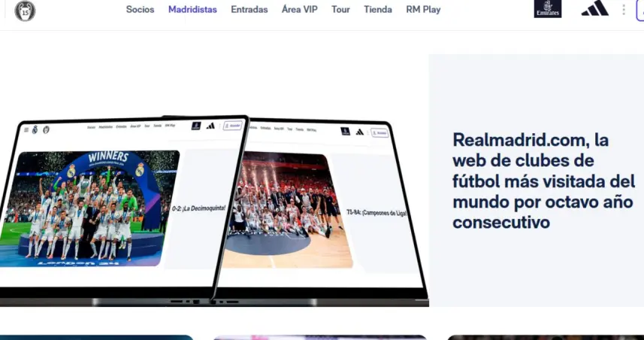Open the middle news card at the bottom
This screenshot has width=644, height=340.
pos(319,337)
